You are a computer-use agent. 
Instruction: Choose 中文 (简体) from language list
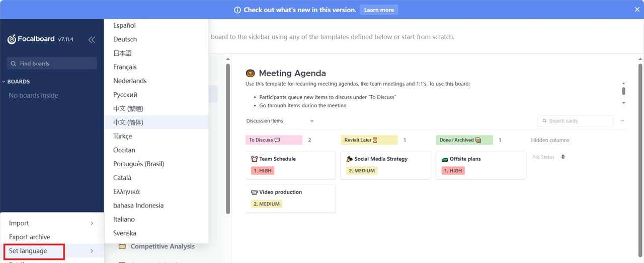pos(128,122)
